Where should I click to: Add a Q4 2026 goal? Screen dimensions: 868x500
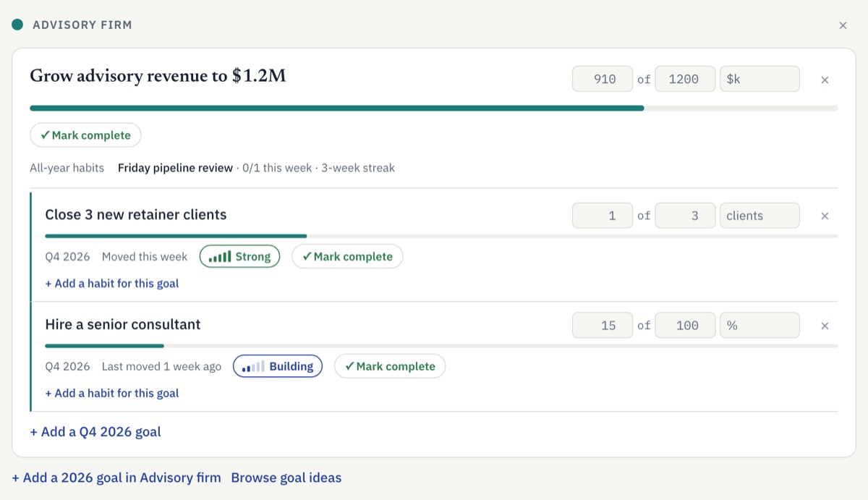95,432
